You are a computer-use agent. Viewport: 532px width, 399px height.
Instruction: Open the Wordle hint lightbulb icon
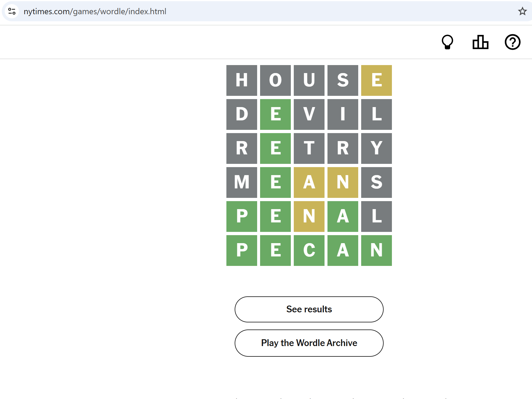click(447, 42)
